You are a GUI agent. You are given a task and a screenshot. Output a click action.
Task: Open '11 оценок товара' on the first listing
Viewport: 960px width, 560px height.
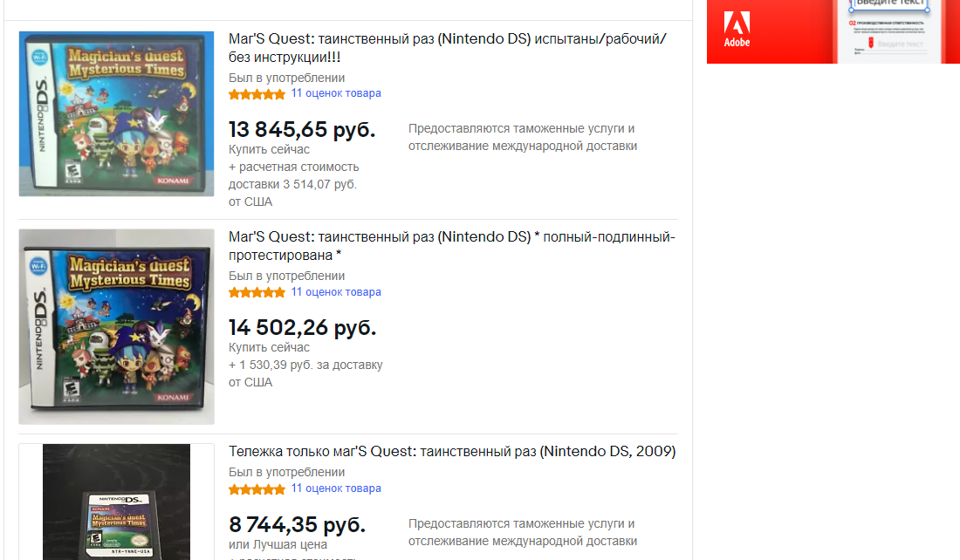click(x=336, y=93)
